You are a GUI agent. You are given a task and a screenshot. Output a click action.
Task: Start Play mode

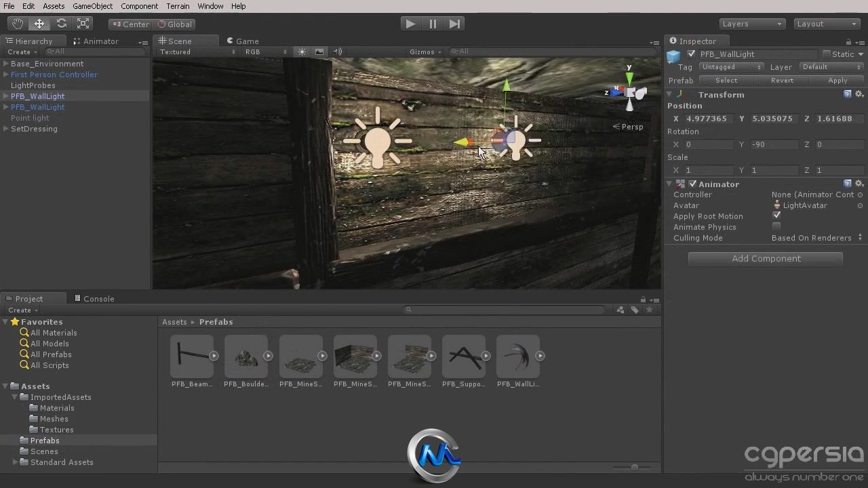coord(410,24)
